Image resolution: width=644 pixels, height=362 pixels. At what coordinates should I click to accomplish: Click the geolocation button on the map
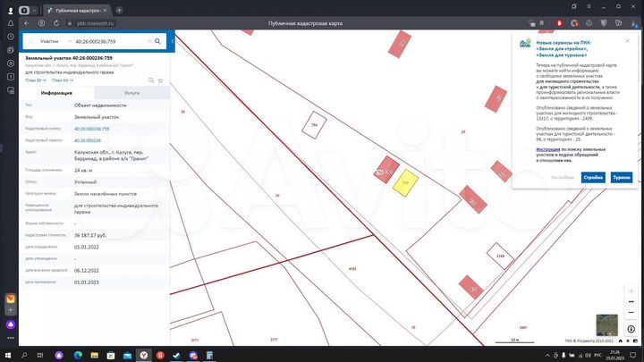(x=631, y=329)
